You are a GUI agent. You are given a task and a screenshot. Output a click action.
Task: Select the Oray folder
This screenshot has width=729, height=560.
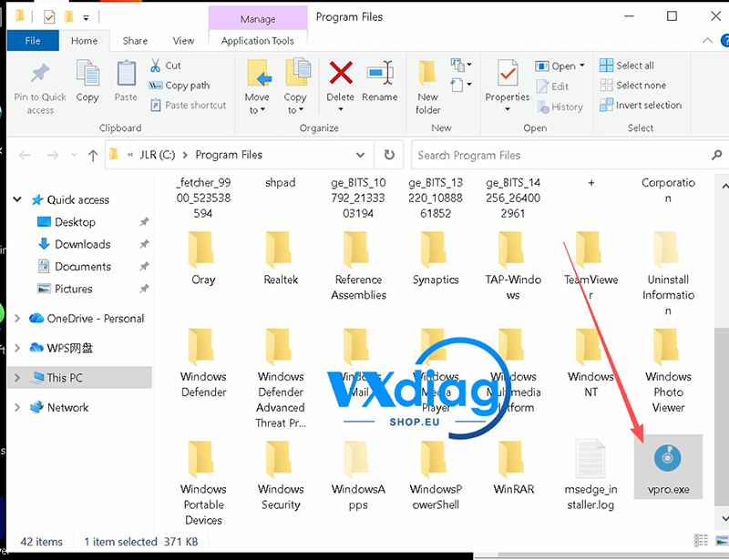tap(203, 259)
